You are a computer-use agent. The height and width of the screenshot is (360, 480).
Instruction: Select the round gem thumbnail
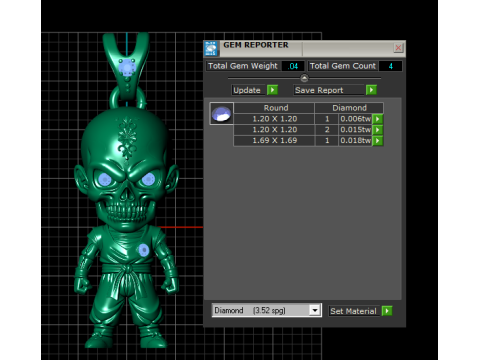[x=221, y=114]
